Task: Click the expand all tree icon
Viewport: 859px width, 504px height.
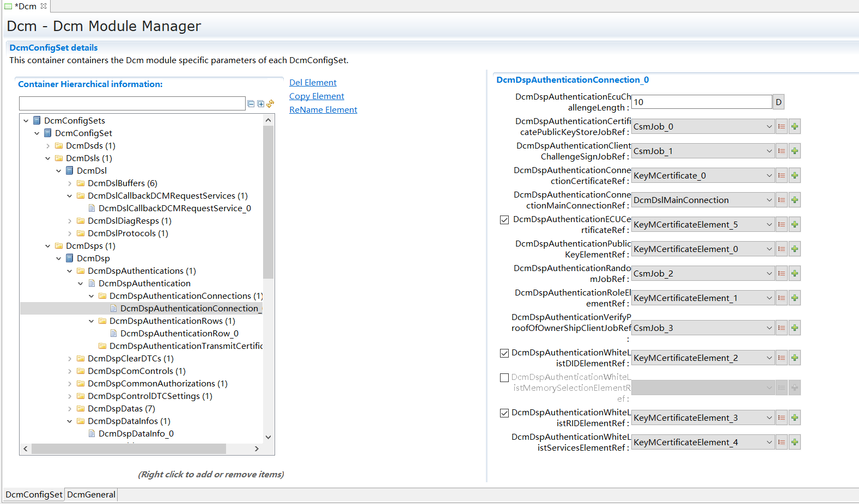Action: click(261, 104)
